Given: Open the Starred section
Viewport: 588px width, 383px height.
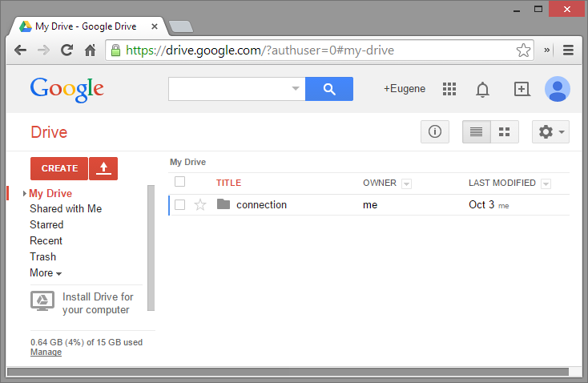Looking at the screenshot, I should 46,224.
